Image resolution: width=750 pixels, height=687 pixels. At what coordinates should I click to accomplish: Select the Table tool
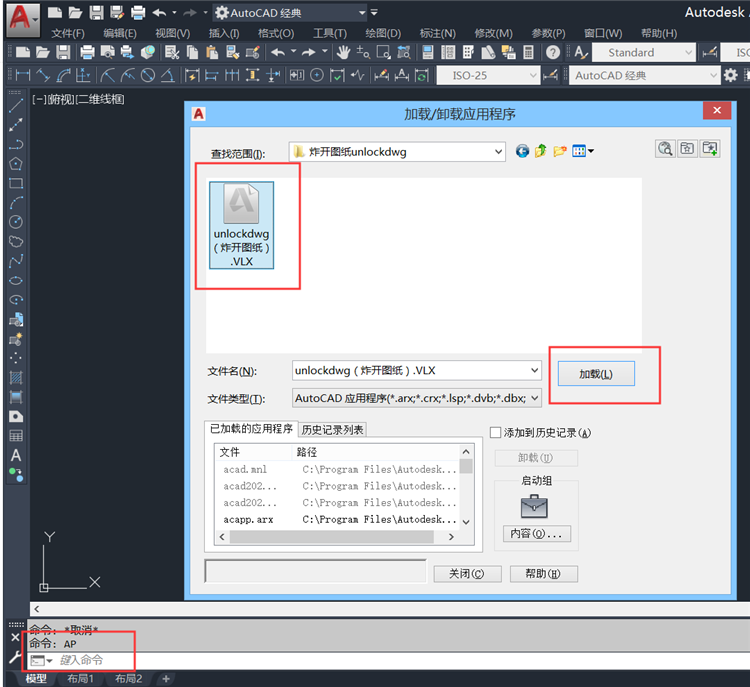pyautogui.click(x=16, y=436)
